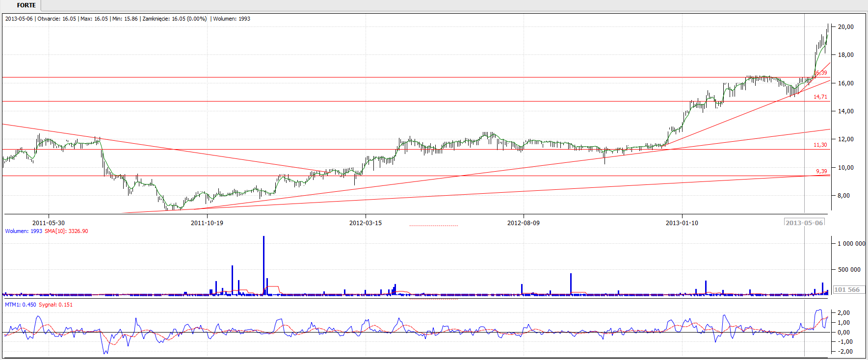Screen dimensions: 868x360
Task: Click the date label 2011-10-19 on time axis
Action: point(207,223)
